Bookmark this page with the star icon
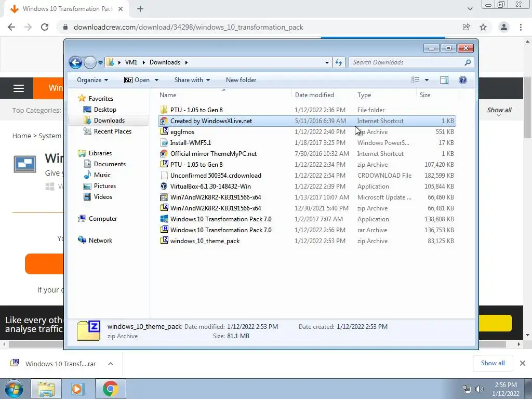The height and width of the screenshot is (399, 532). coord(483,27)
